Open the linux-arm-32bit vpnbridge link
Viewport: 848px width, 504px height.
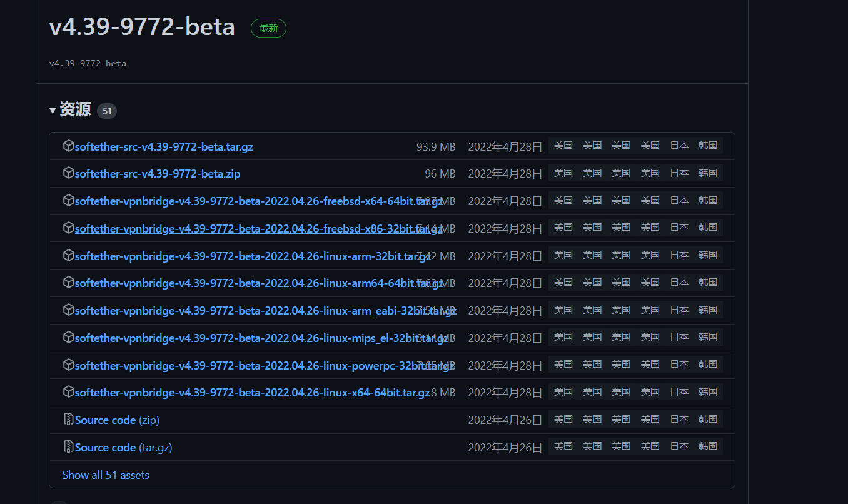coord(253,256)
